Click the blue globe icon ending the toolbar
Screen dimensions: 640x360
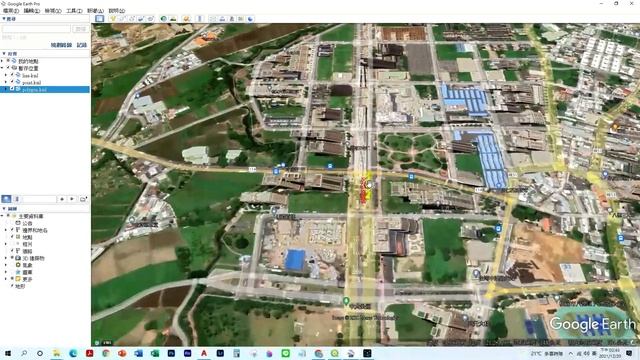(250, 19)
